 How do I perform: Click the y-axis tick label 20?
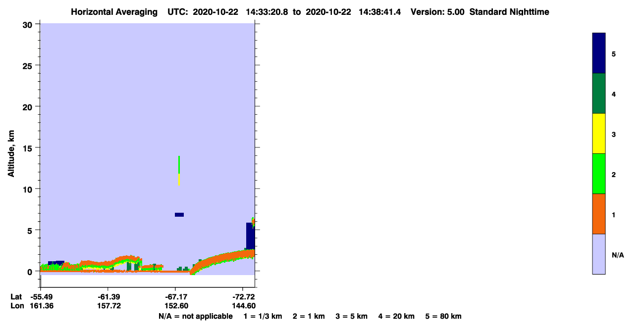click(x=29, y=106)
